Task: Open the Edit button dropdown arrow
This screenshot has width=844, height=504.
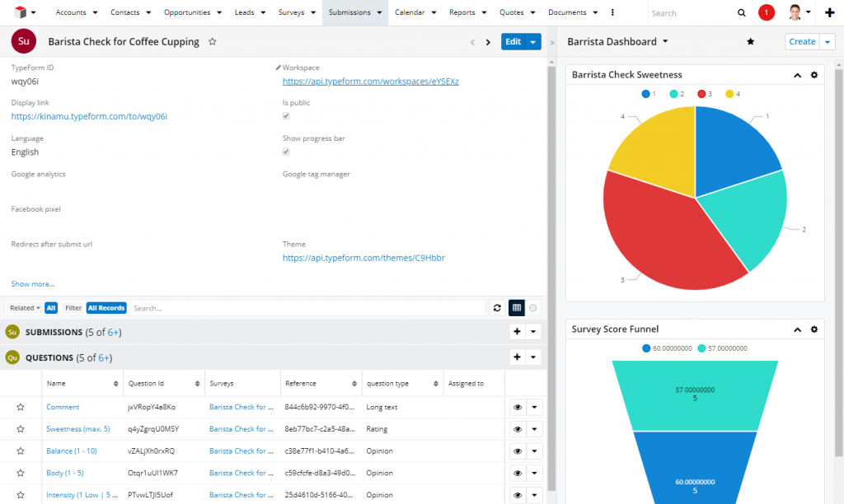Action: pos(533,42)
